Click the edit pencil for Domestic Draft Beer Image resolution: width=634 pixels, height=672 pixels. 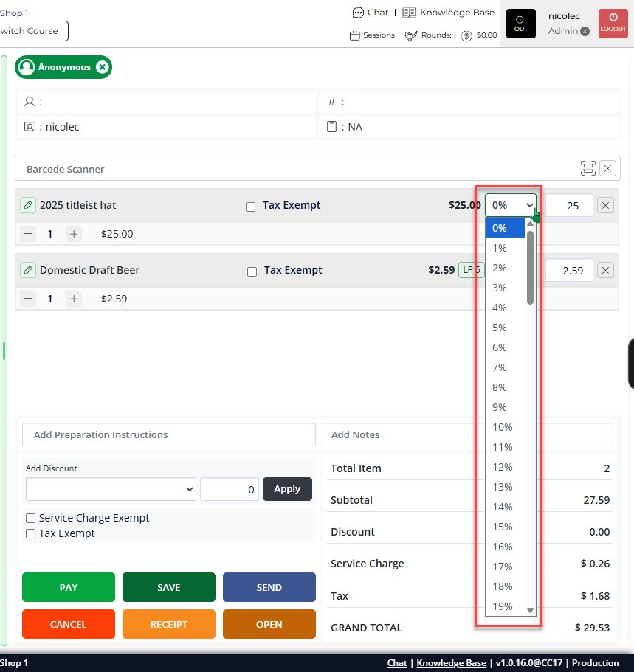[x=28, y=270]
